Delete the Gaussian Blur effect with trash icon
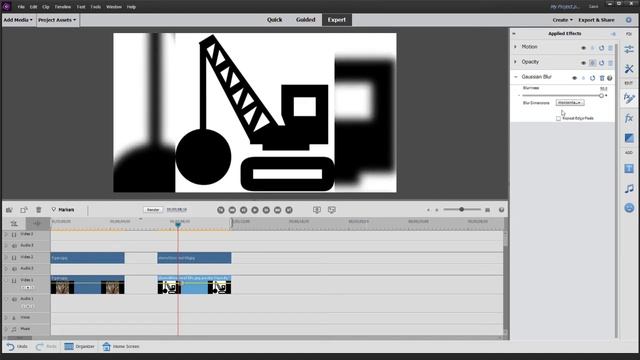The width and height of the screenshot is (640, 360). coord(602,78)
